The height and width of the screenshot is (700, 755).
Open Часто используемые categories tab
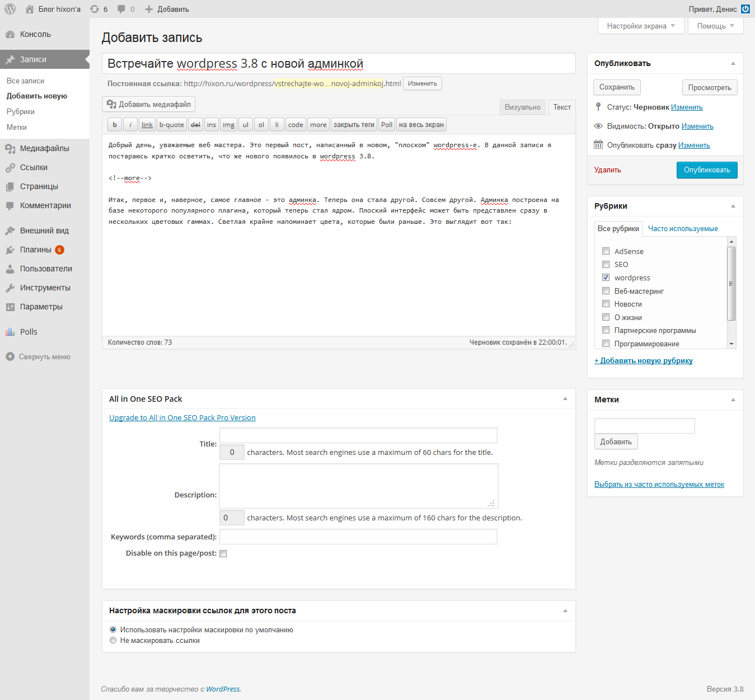pyautogui.click(x=683, y=228)
